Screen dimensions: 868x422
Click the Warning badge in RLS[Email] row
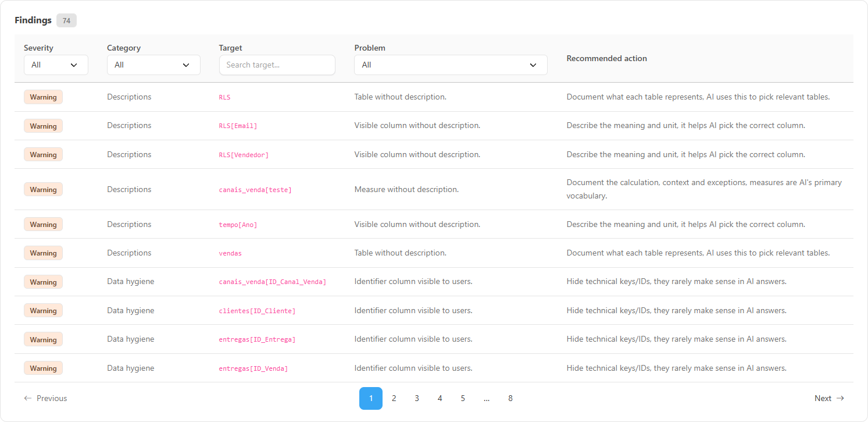43,126
